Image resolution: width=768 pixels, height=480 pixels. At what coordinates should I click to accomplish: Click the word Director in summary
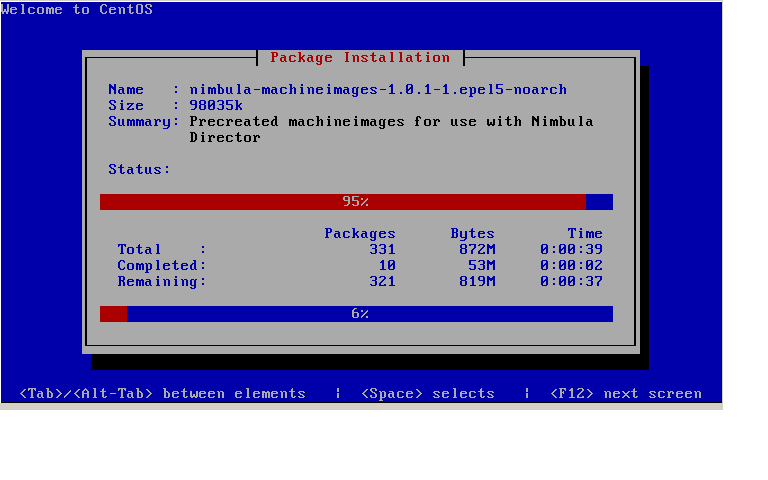click(225, 138)
